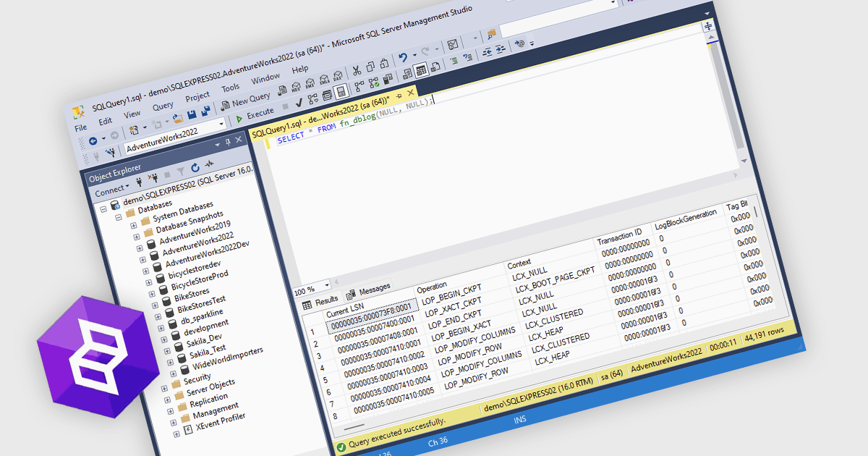This screenshot has height=456, width=868.
Task: Expand the Security folder node
Action: 164,389
